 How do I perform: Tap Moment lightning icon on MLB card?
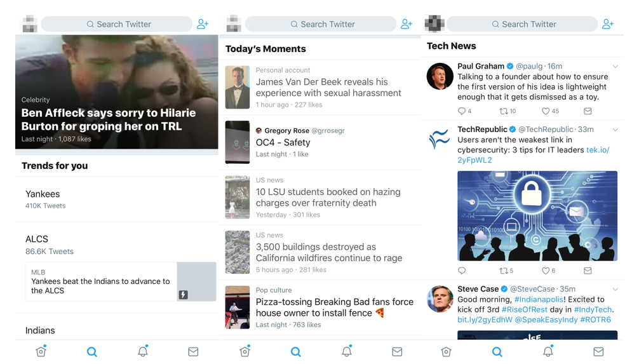(x=184, y=295)
